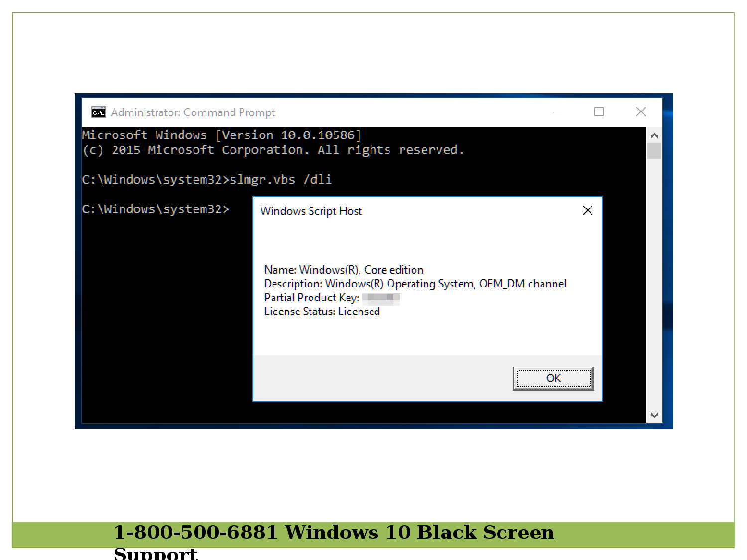Image resolution: width=747 pixels, height=560 pixels.
Task: Click the 'Administrator: Command Prompt' title text
Action: click(193, 112)
